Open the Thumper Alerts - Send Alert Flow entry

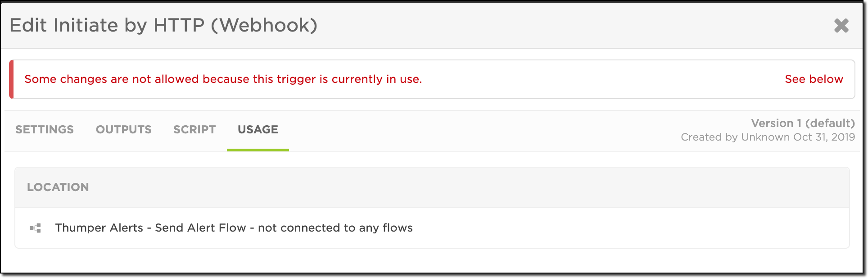point(150,228)
